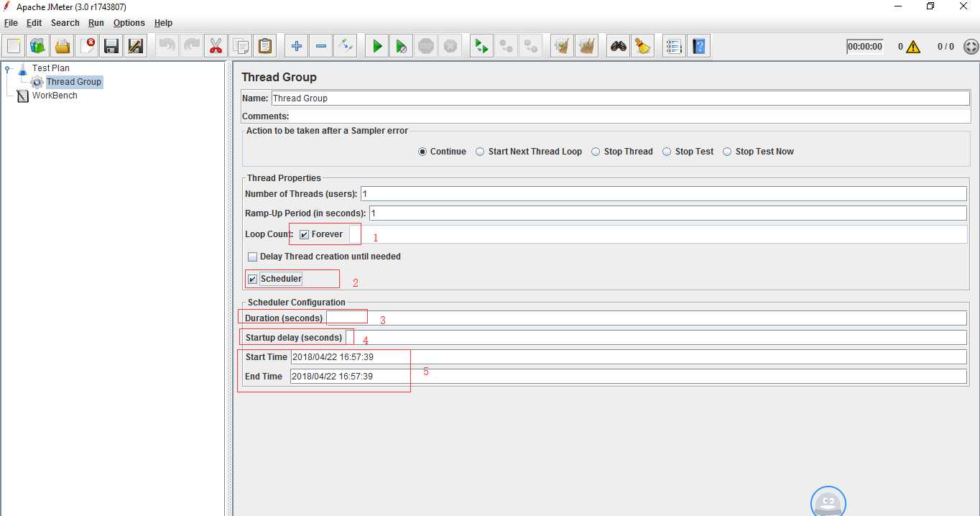
Task: Click the Duration (seconds) field
Action: [647, 318]
